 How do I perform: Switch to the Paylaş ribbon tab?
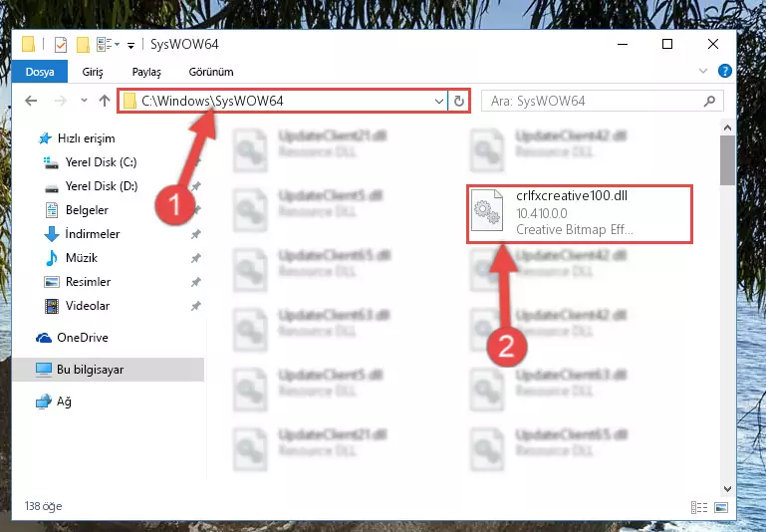(146, 72)
